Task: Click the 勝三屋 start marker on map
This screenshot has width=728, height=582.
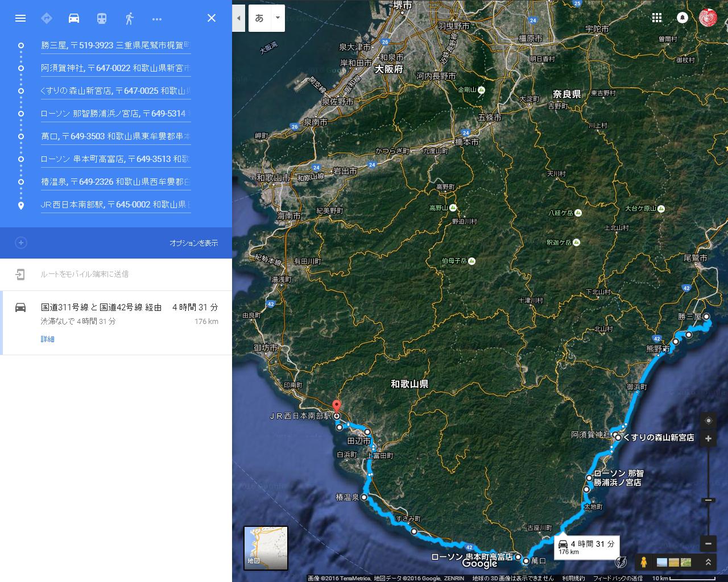Action: [706, 317]
